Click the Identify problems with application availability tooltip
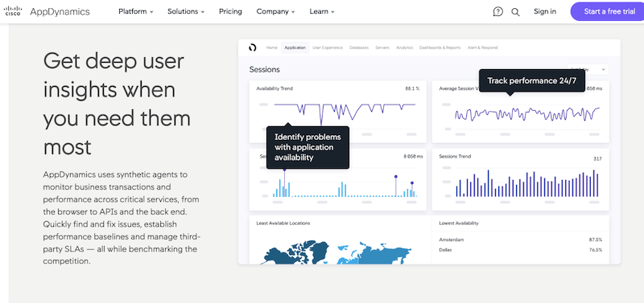The height and width of the screenshot is (303, 644). [x=308, y=147]
